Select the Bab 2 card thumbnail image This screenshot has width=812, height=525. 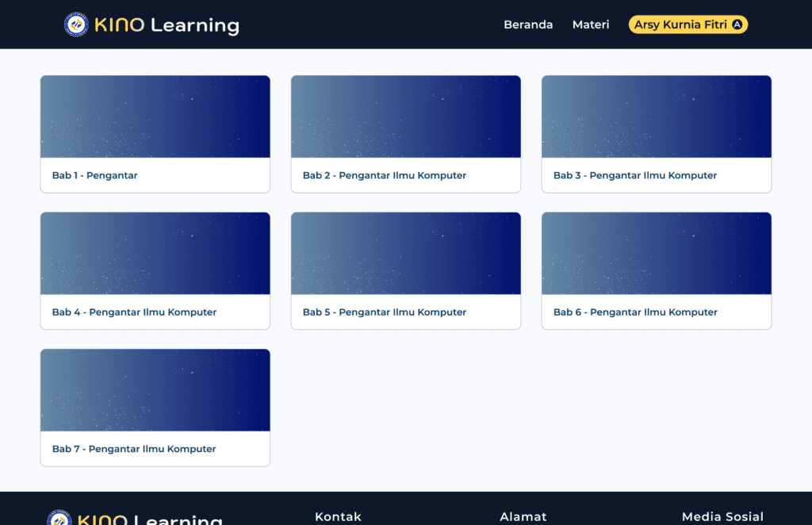point(406,117)
